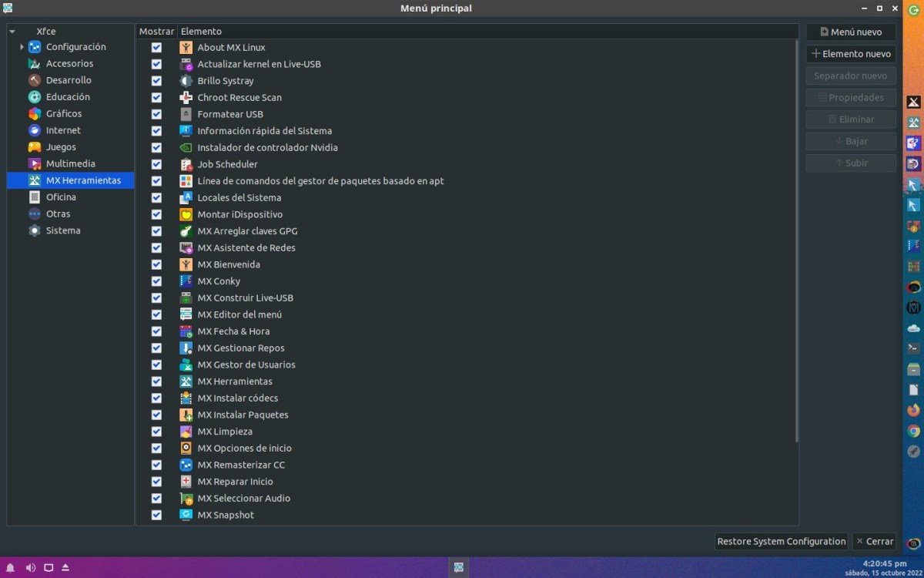Click the Instalador de controlador Nvidia icon
Viewport: 924px width, 578px height.
pyautogui.click(x=186, y=147)
